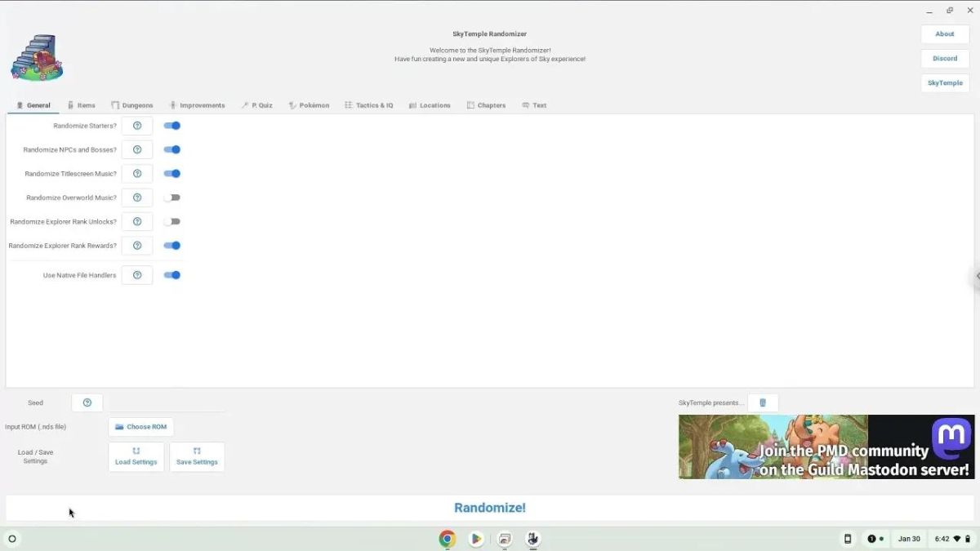Click Load Settings button
980x551 pixels.
pyautogui.click(x=136, y=457)
